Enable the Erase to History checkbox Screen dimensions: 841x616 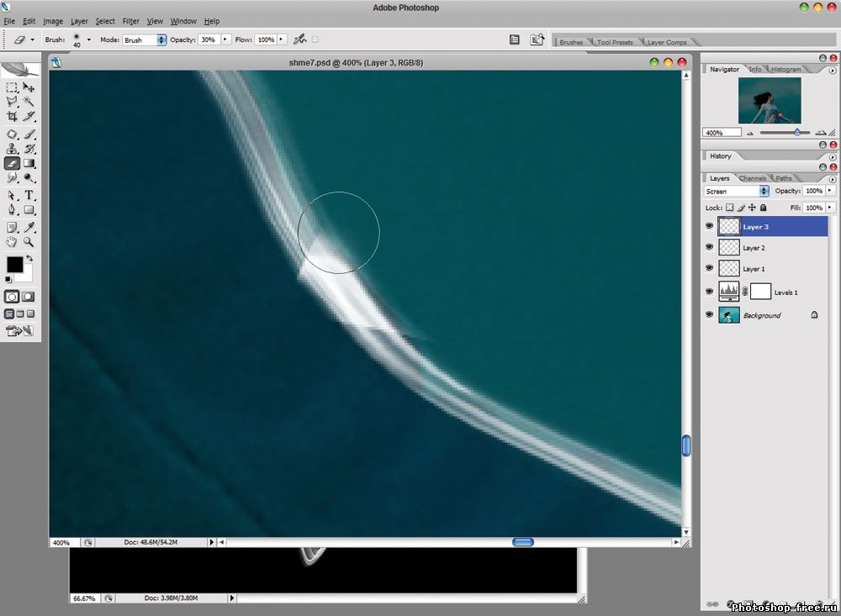(315, 39)
